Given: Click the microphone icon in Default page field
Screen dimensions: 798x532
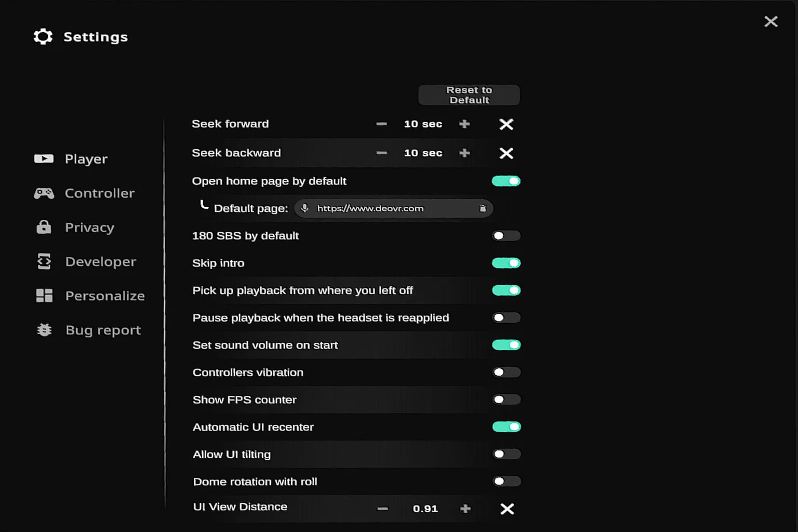Looking at the screenshot, I should 304,208.
